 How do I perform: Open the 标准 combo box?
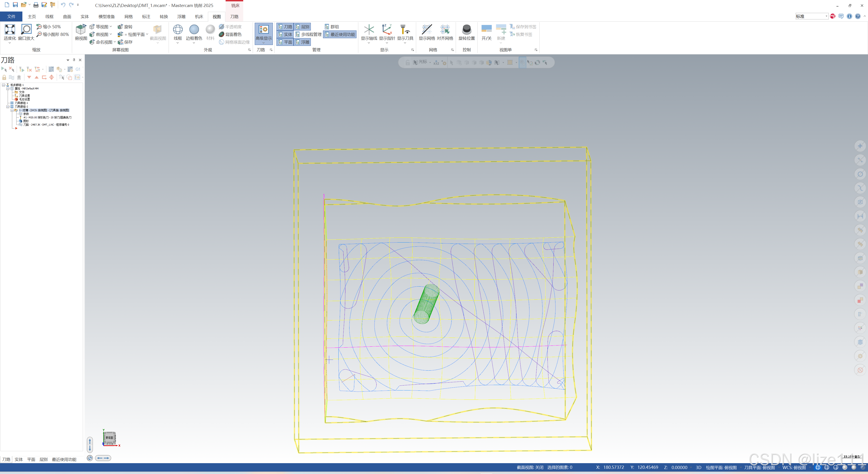[x=811, y=16]
